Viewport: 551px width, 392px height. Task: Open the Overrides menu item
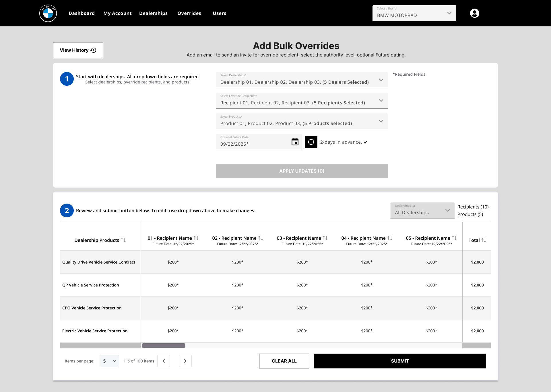(189, 13)
